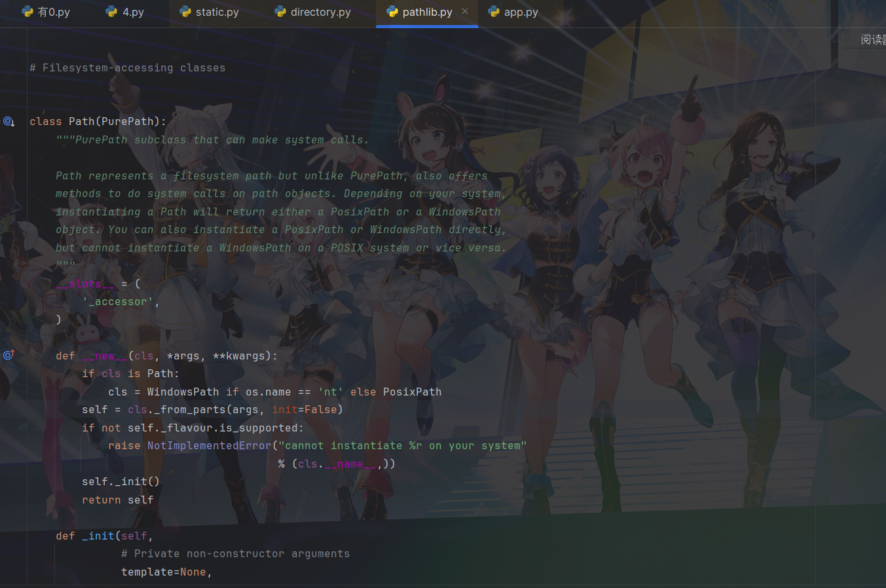Close the pathlib.py tab
This screenshot has height=588, width=886.
click(465, 11)
